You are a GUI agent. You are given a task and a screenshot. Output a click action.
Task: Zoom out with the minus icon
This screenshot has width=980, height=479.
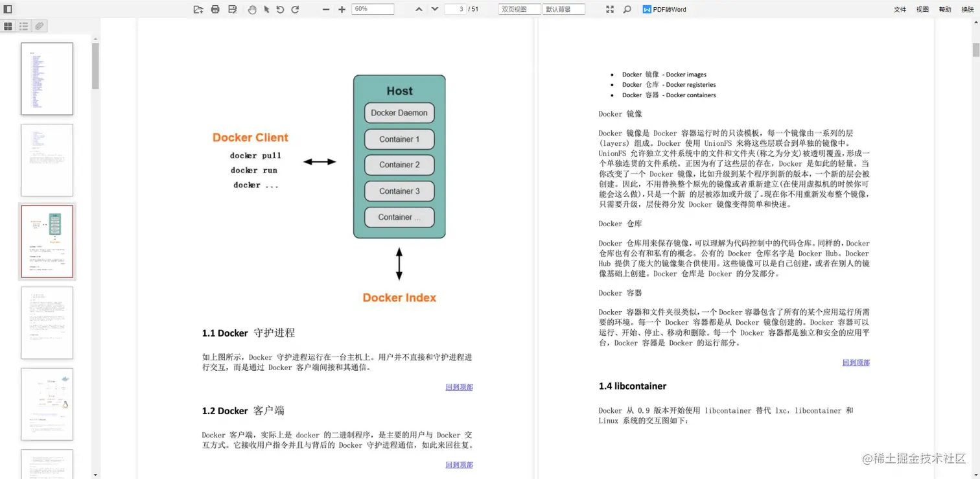(x=326, y=9)
